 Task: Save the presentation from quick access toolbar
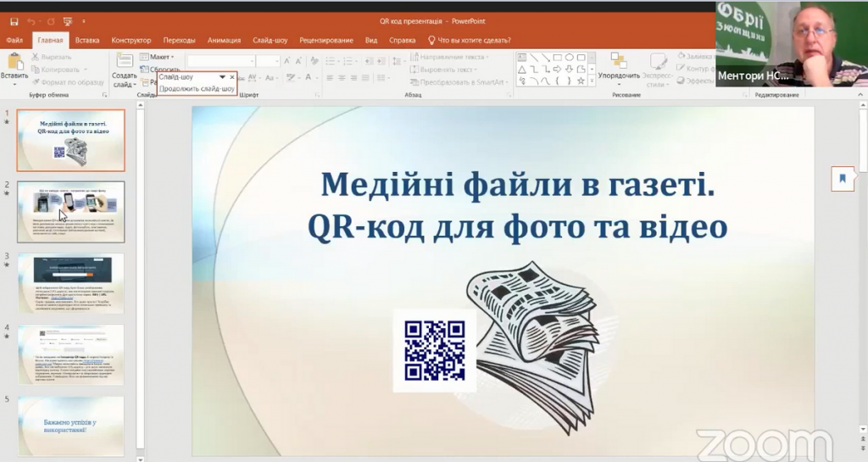pos(14,21)
